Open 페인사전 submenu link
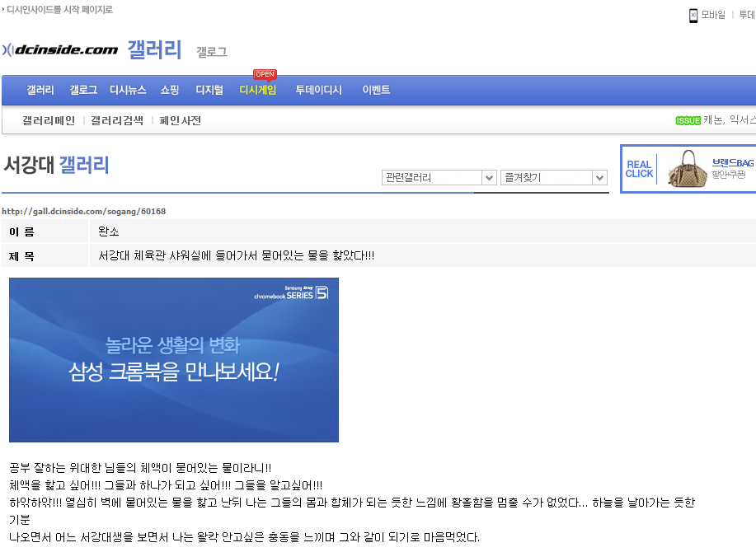The height and width of the screenshot is (552, 756). coord(181,120)
